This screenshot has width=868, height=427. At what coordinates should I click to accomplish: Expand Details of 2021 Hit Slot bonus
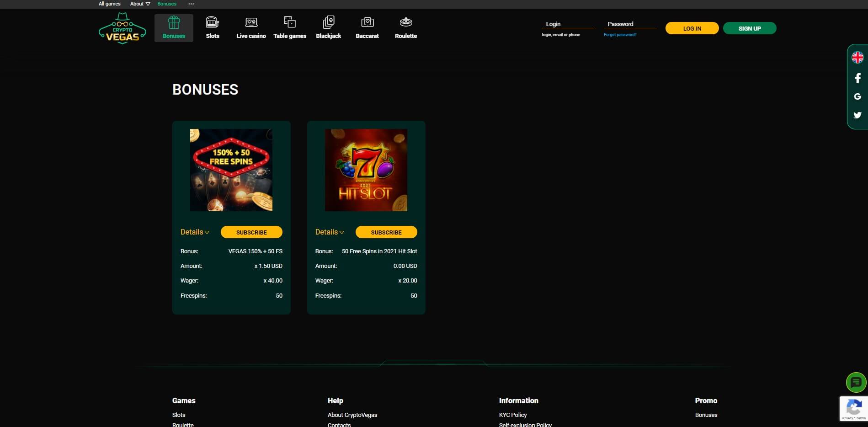(x=330, y=232)
